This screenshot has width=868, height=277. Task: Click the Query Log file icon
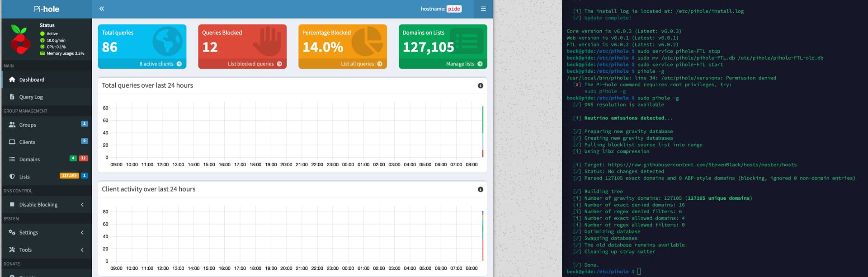pyautogui.click(x=12, y=97)
